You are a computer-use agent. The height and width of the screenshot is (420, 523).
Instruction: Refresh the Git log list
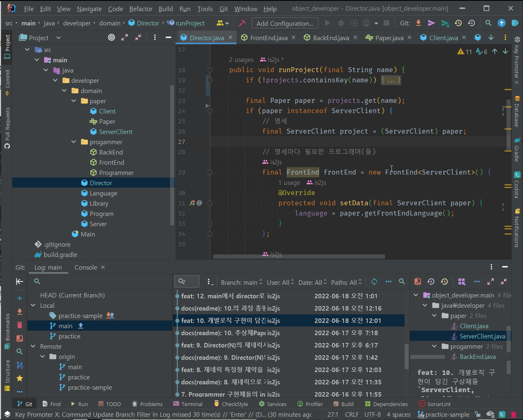click(374, 282)
